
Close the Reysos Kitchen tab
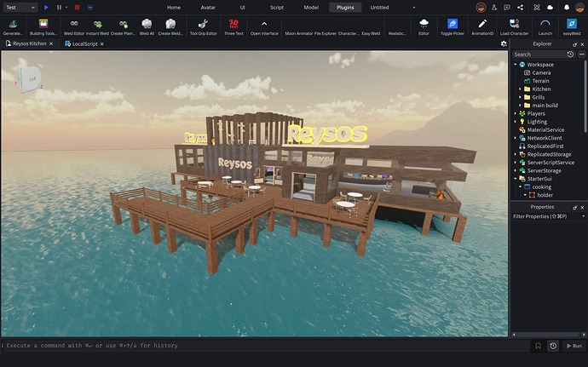click(x=51, y=44)
